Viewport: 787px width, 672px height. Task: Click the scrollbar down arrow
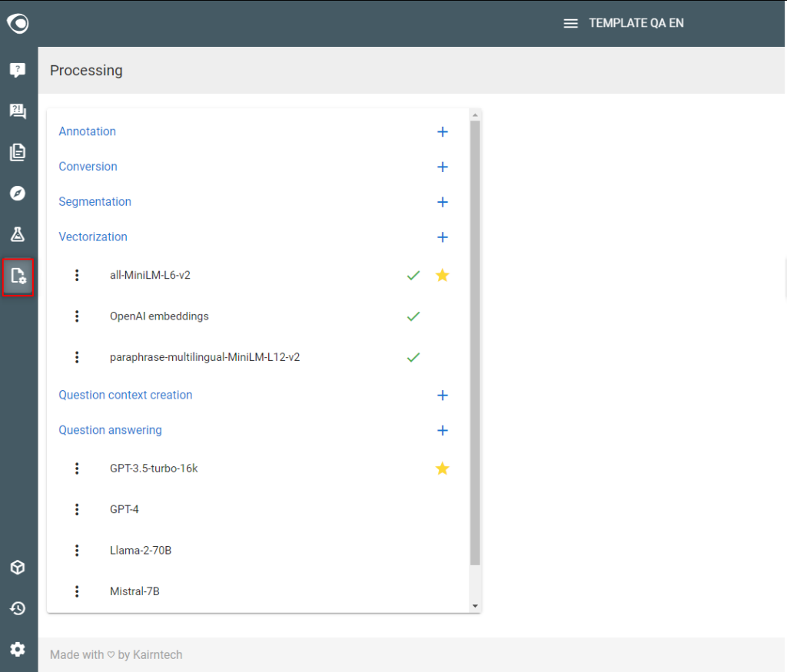[x=475, y=606]
